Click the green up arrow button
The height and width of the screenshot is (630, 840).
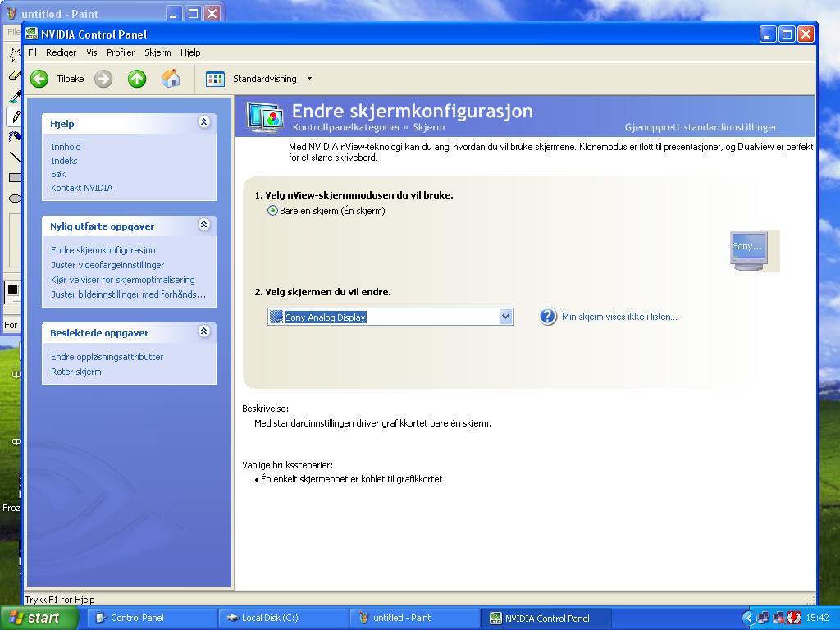(137, 79)
